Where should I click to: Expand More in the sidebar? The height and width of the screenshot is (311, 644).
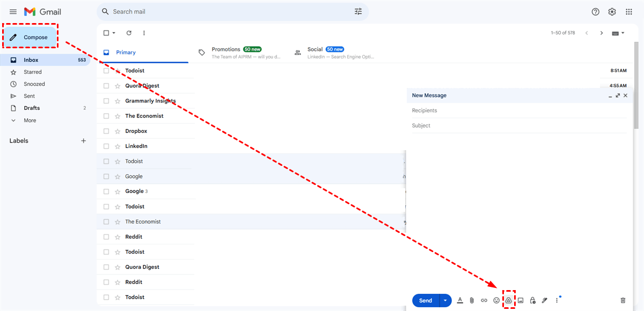tap(30, 120)
